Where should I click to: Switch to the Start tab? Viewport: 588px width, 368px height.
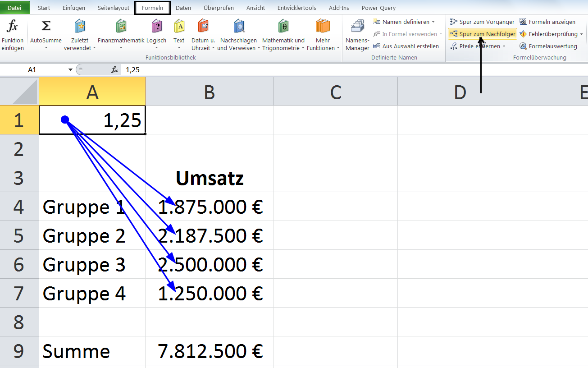point(44,8)
